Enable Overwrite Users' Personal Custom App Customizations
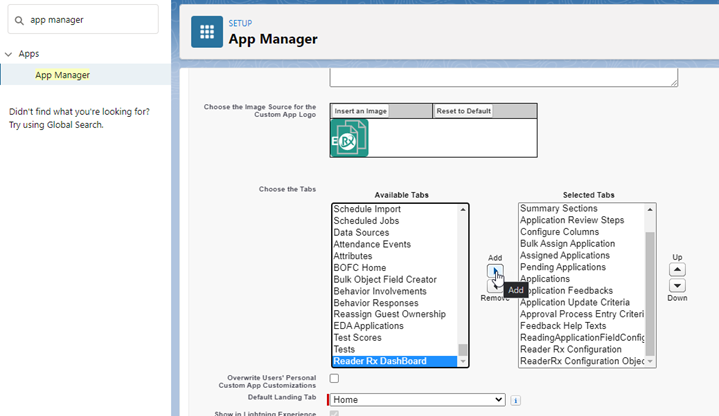The width and height of the screenshot is (719, 416). [334, 379]
